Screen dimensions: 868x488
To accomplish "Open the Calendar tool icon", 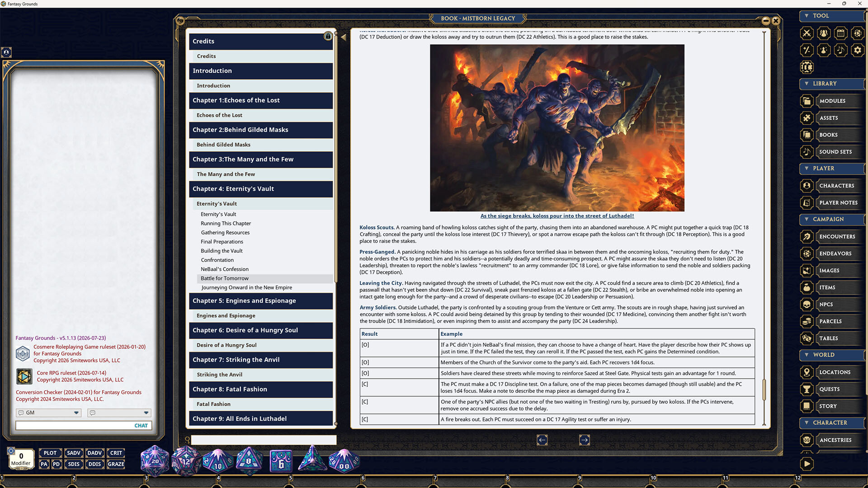I will [x=840, y=33].
